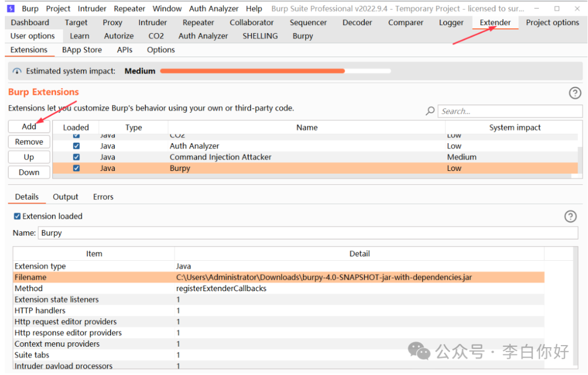588x375 pixels.
Task: Click the Remove extension button
Action: click(x=29, y=142)
